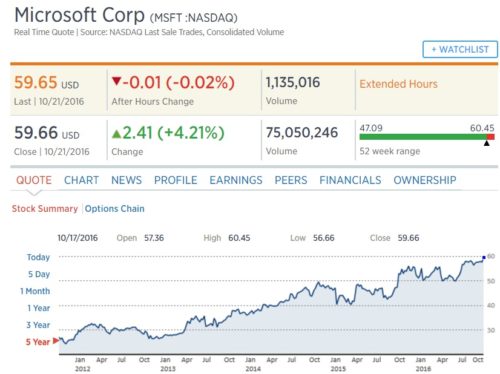Viewport: 500px width, 374px height.
Task: Switch chart to 3 Year range
Action: 38,325
